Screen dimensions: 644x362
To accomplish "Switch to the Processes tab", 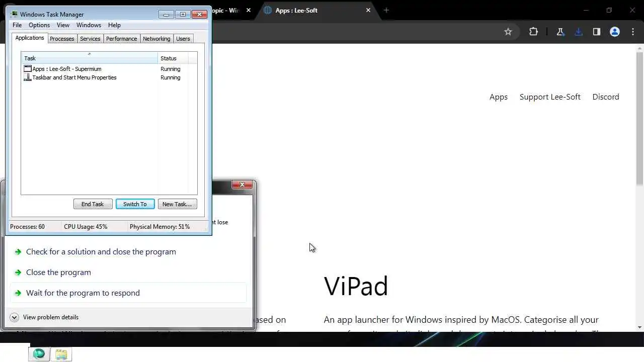I will tap(62, 39).
